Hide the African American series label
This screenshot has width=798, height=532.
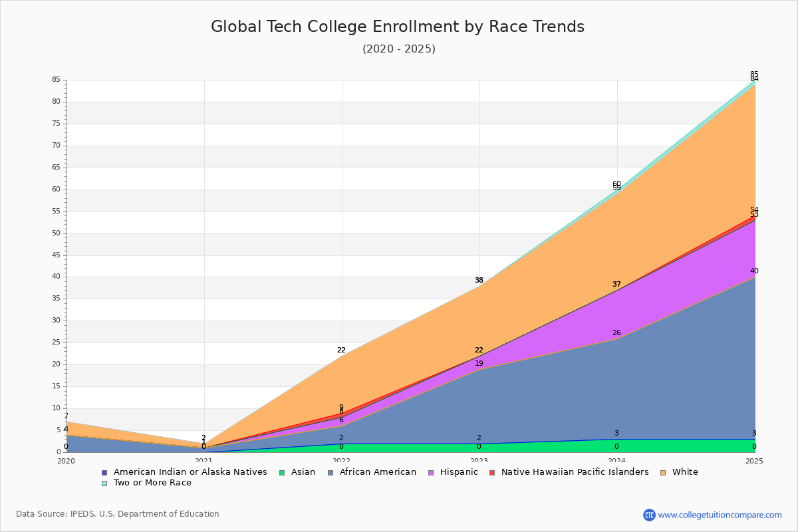point(378,472)
